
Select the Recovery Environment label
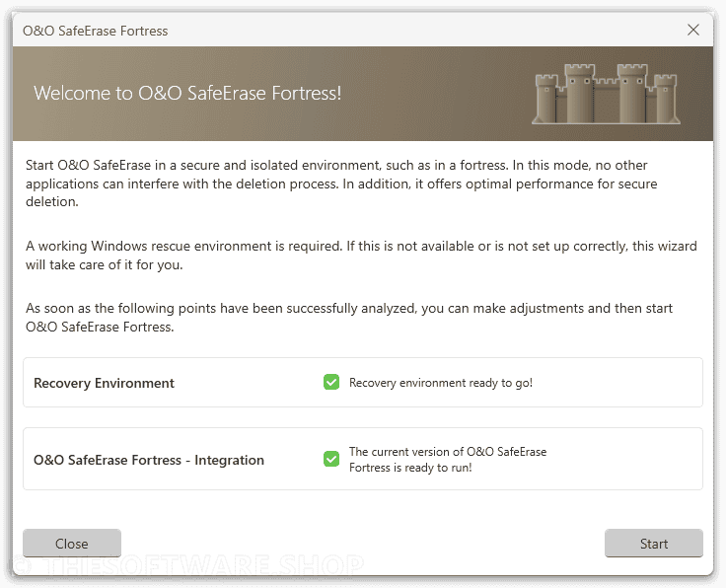tap(104, 383)
